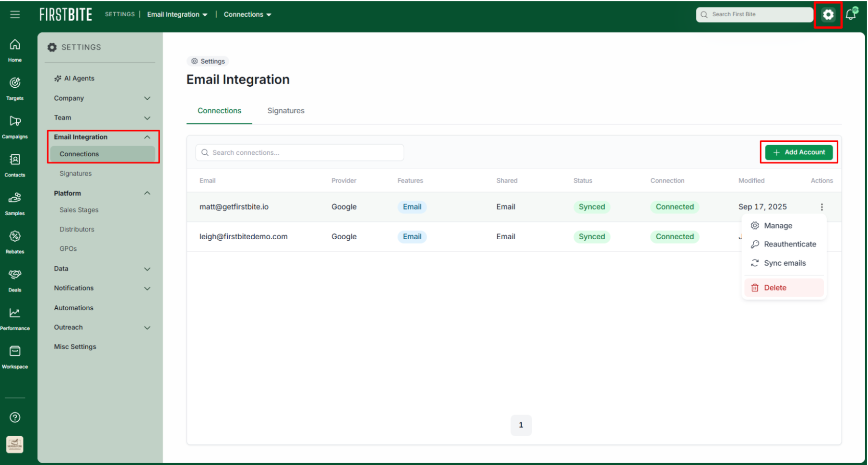
Task: Click matt@getfirstbite.io email cell
Action: coord(234,207)
